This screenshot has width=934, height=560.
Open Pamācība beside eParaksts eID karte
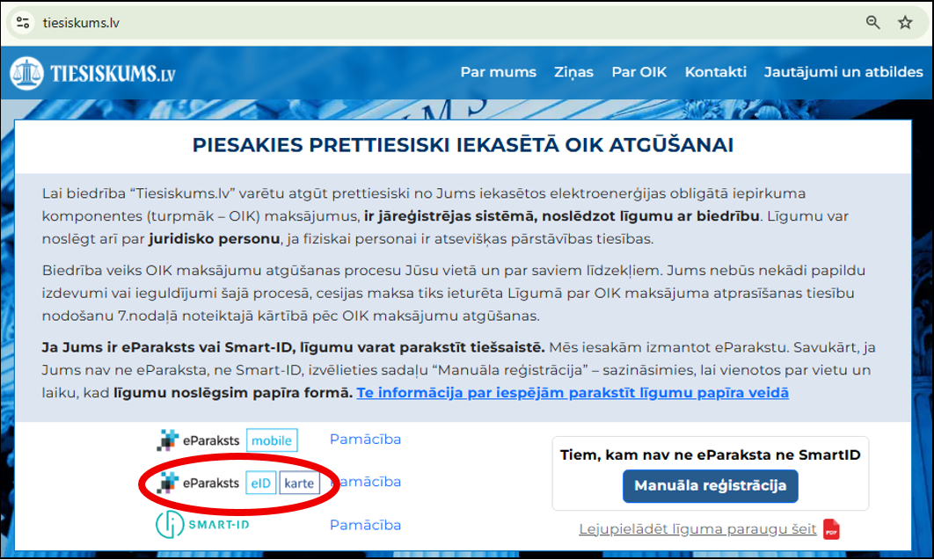369,482
